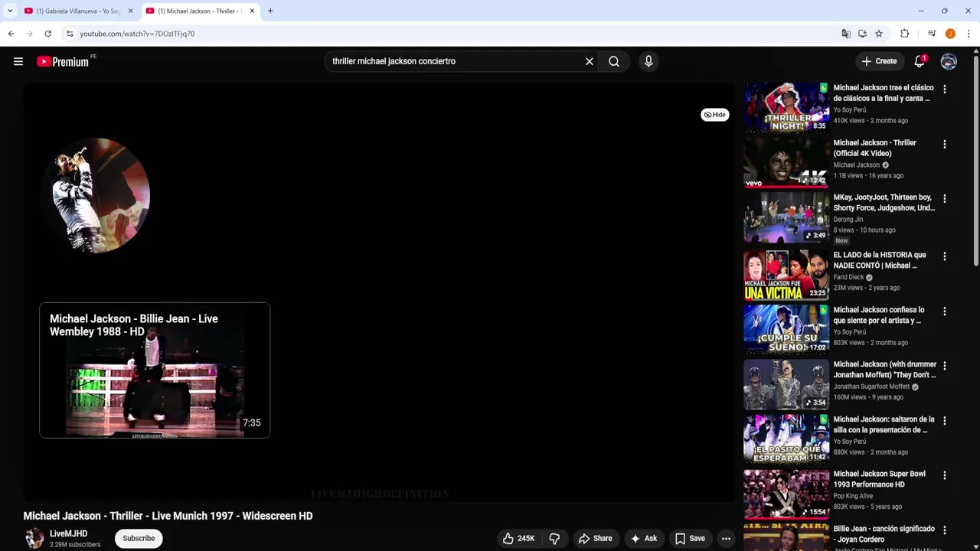Subscribe to LiveMJHD channel
The width and height of the screenshot is (980, 551).
click(139, 539)
